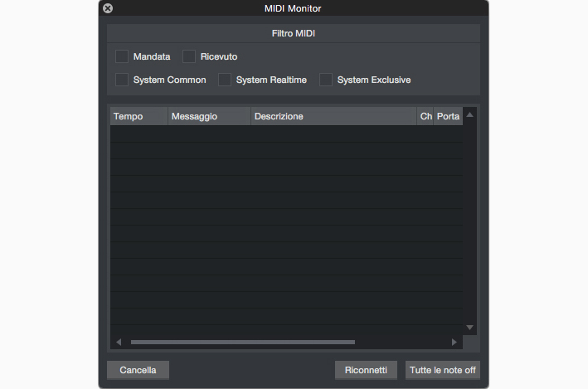Click the scroll right arrow below the list
The width and height of the screenshot is (588, 389).
tap(454, 342)
